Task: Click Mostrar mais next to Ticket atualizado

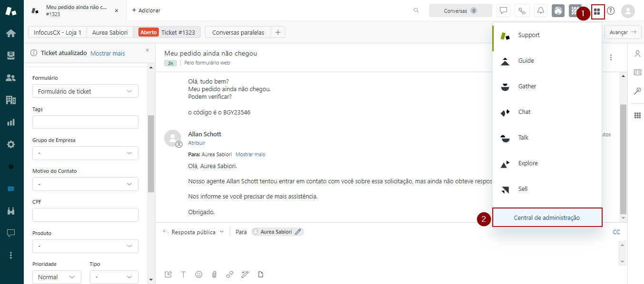Action: pyautogui.click(x=107, y=53)
